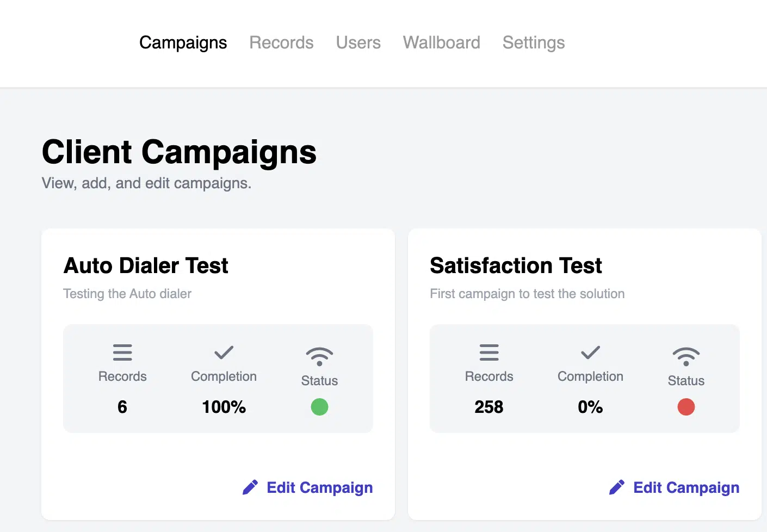The image size is (767, 532).
Task: Click the status signal icon in Auto Dialer Test
Action: (319, 356)
